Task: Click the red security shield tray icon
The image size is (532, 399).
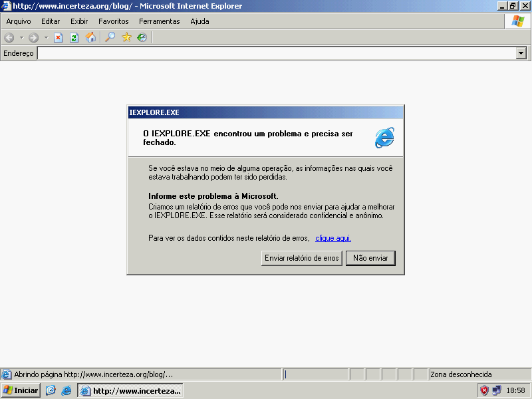Action: [484, 390]
